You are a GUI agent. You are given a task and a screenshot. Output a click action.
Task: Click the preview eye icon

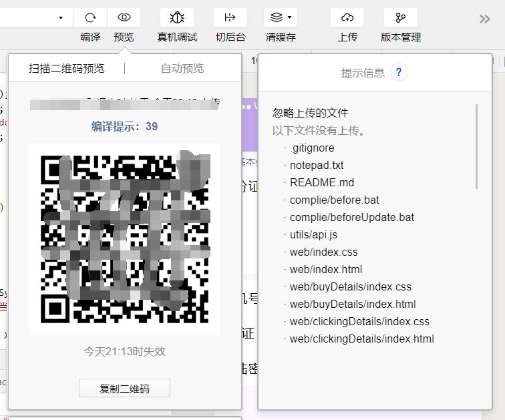[x=124, y=17]
